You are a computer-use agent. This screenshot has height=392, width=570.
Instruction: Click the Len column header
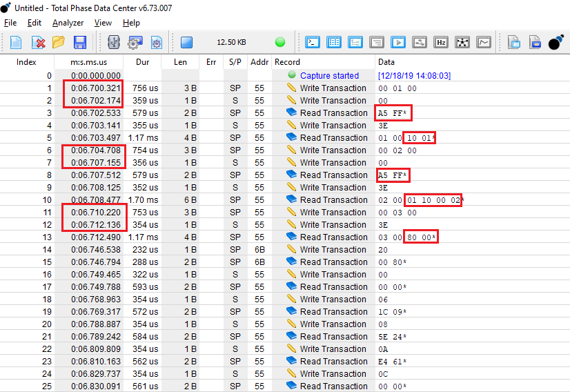pos(180,62)
